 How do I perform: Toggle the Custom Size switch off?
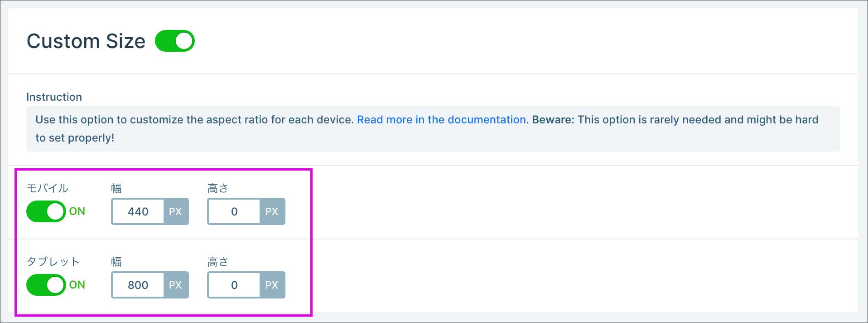174,41
